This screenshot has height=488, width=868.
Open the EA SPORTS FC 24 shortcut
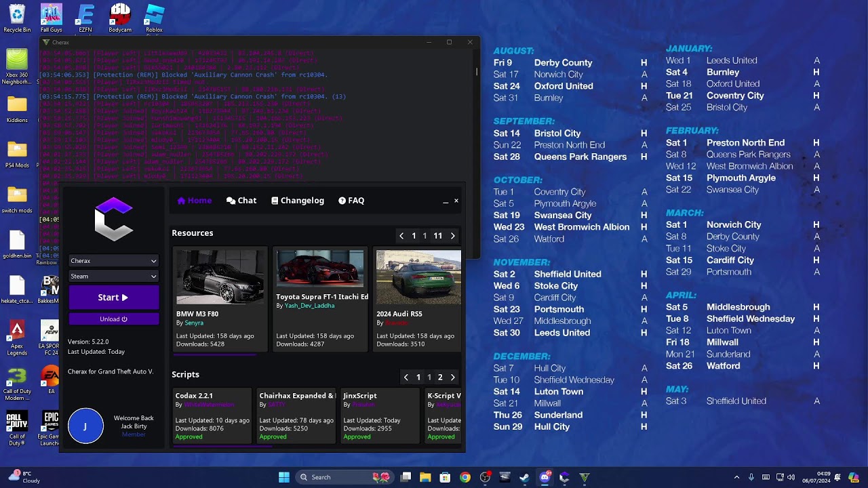tap(50, 339)
